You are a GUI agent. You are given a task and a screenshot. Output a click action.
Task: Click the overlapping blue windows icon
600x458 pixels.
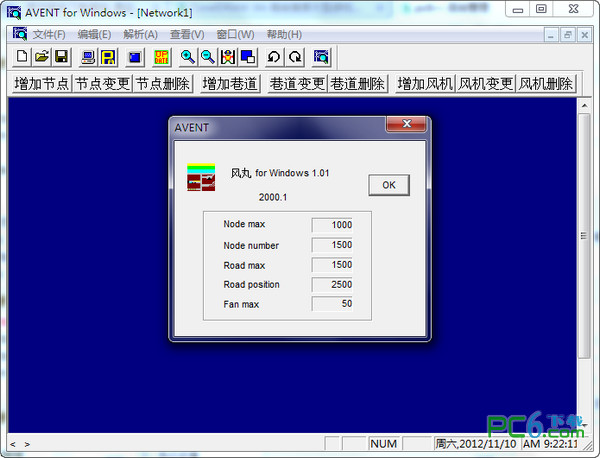(x=248, y=57)
